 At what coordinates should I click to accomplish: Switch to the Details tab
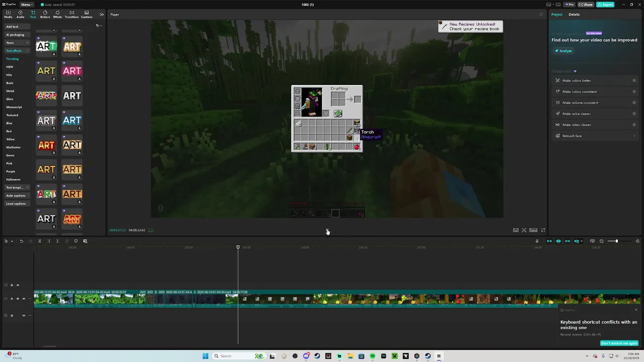(574, 15)
